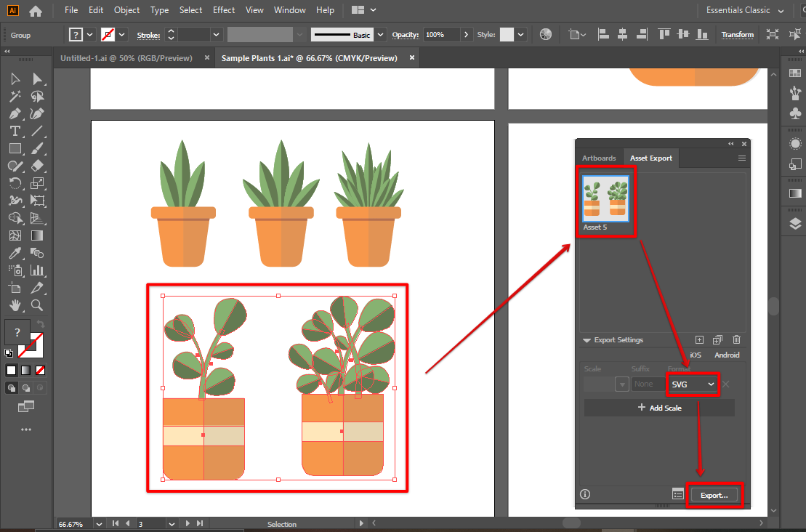Screen dimensions: 806x532
Task: Delete asset with trash icon
Action: click(736, 339)
